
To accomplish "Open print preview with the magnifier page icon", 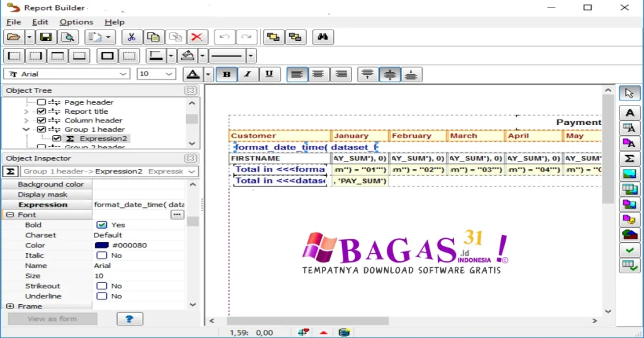I will pyautogui.click(x=67, y=37).
